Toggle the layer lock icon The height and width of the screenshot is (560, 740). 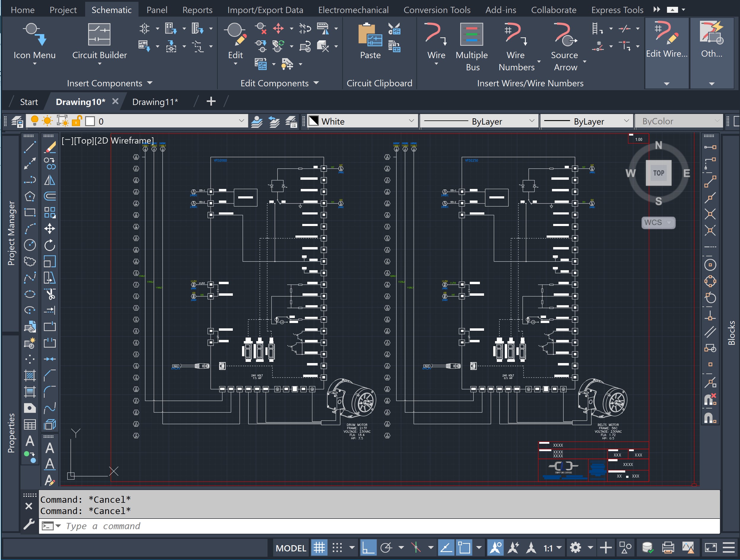(x=77, y=121)
